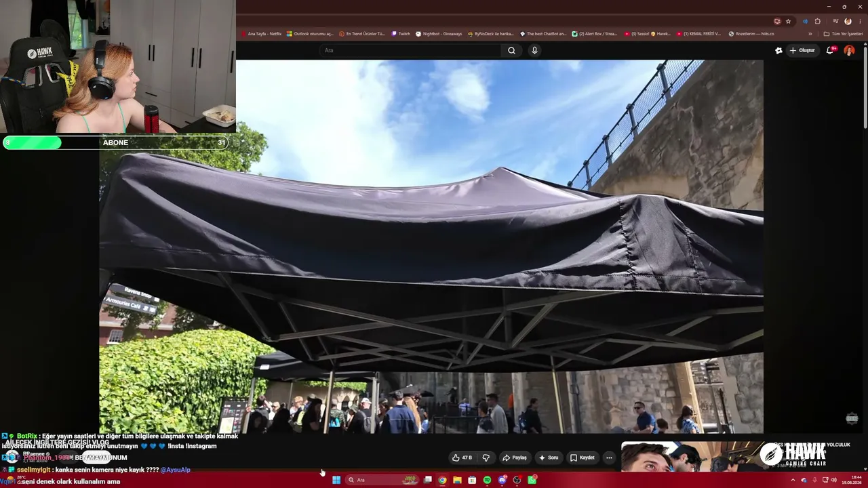Open the Tüm Yer İşaretleri folder
Image resolution: width=868 pixels, height=488 pixels.
pos(843,34)
